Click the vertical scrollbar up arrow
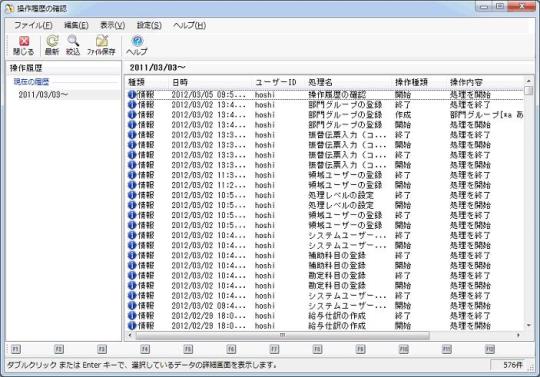Viewport: 540px width, 377px height. click(x=529, y=80)
